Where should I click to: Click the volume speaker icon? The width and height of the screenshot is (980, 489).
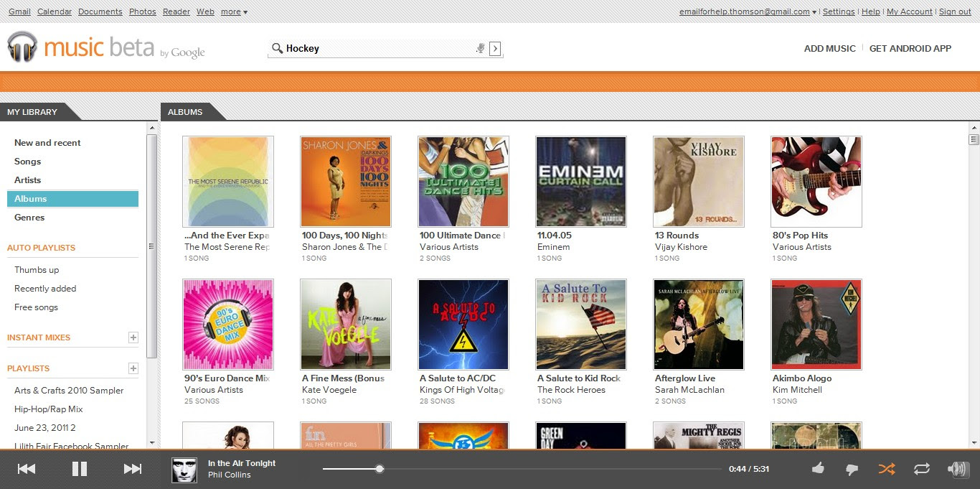[957, 469]
